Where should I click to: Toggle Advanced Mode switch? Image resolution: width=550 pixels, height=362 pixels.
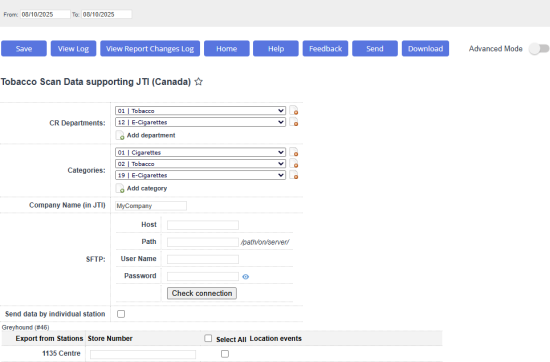539,49
